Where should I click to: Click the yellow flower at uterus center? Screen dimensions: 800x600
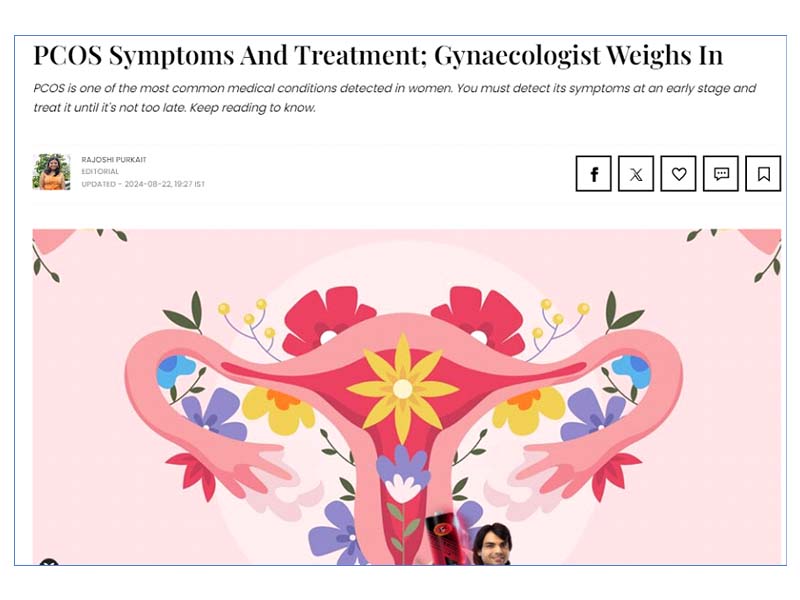click(403, 389)
